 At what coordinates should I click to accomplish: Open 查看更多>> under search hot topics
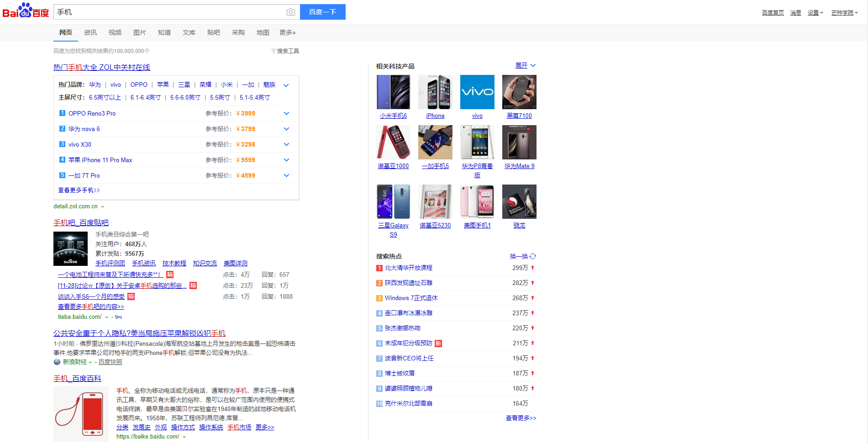[x=521, y=418]
